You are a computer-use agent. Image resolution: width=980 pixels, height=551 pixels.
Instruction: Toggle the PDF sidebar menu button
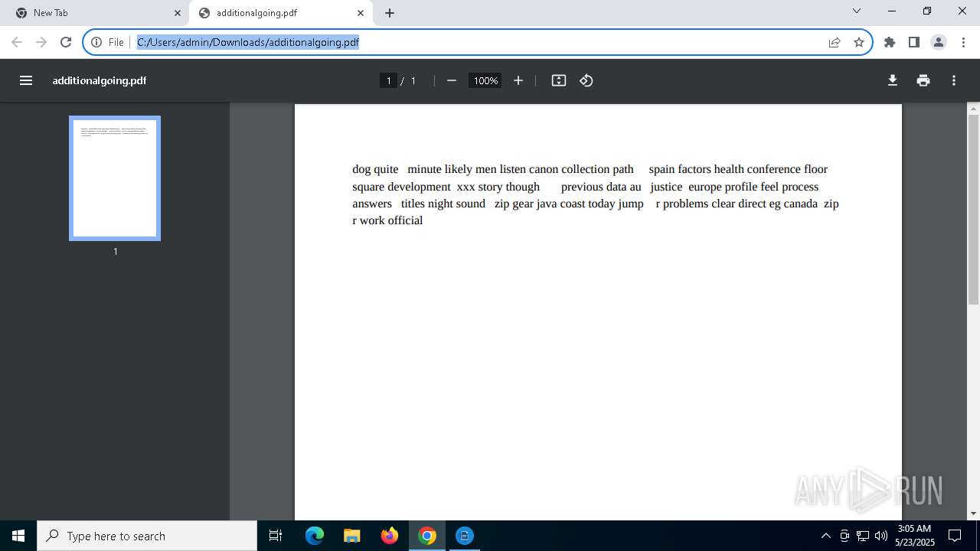pos(26,80)
